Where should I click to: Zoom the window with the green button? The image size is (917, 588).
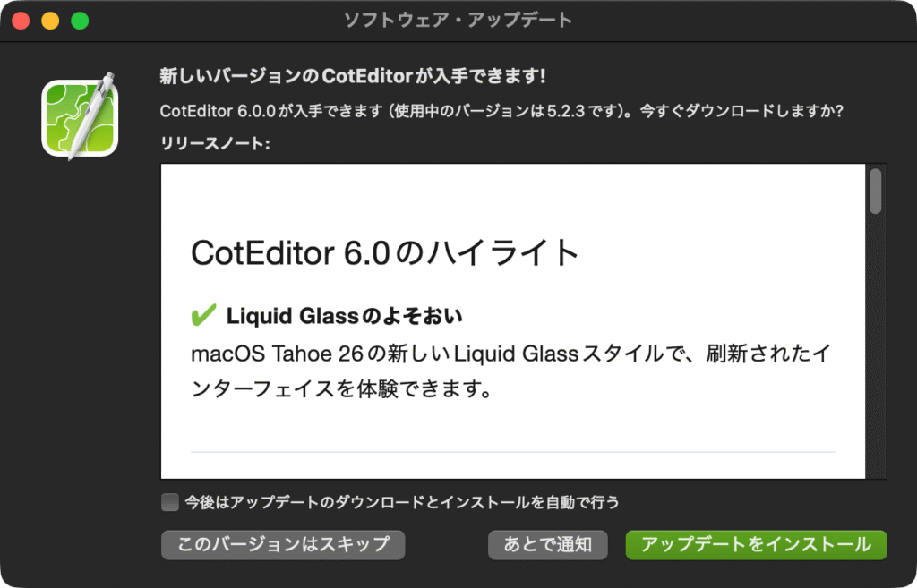pos(80,21)
